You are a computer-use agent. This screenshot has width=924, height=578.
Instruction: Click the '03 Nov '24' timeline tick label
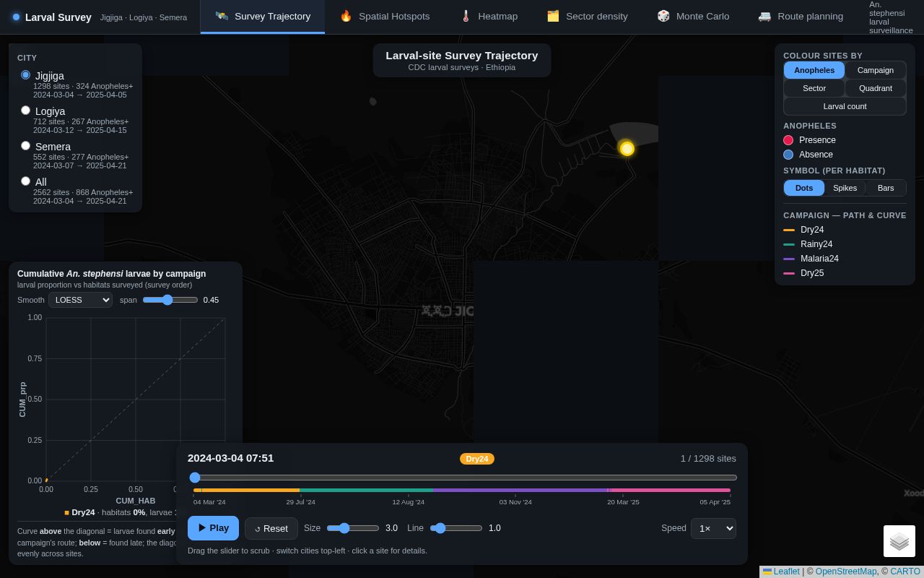pyautogui.click(x=515, y=502)
